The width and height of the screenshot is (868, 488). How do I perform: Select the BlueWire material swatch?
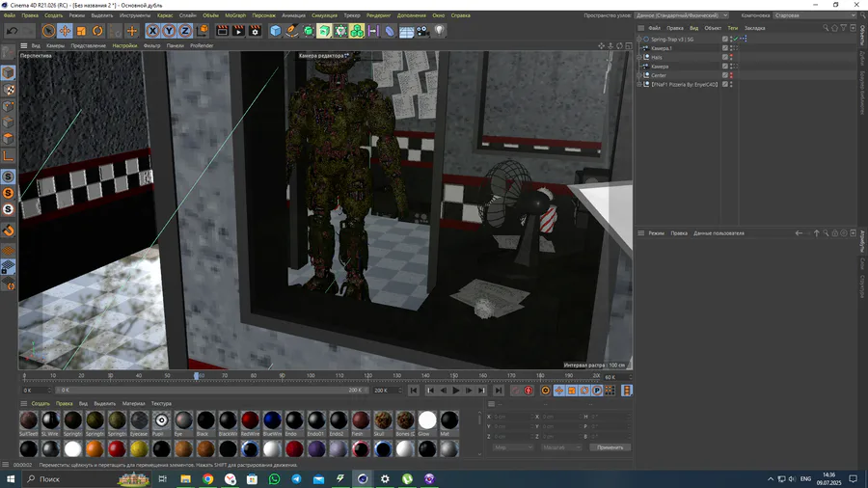[272, 420]
